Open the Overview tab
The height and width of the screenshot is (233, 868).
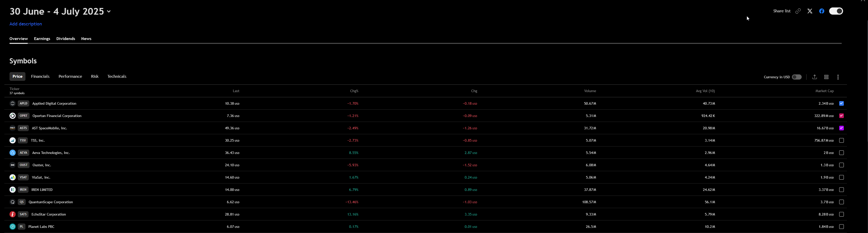19,39
